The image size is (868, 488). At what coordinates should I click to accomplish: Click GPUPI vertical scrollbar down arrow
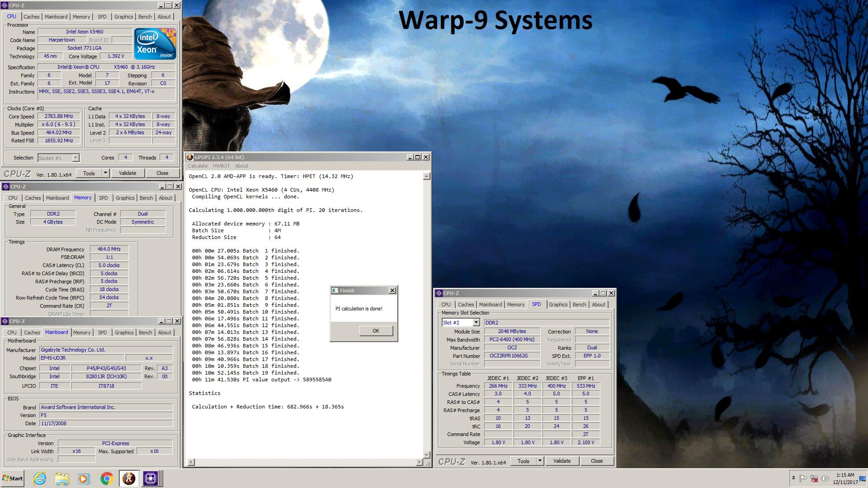[426, 455]
